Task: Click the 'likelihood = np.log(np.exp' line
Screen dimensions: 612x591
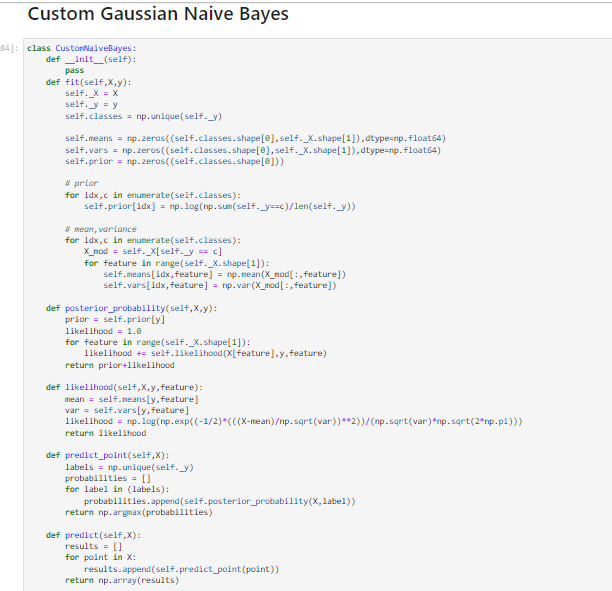Action: (294, 422)
